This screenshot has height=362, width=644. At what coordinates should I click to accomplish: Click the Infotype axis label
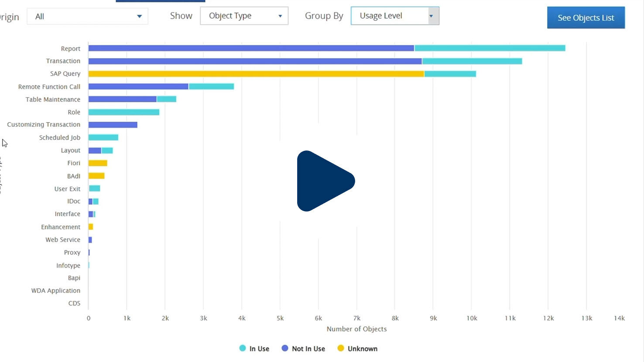pyautogui.click(x=68, y=265)
